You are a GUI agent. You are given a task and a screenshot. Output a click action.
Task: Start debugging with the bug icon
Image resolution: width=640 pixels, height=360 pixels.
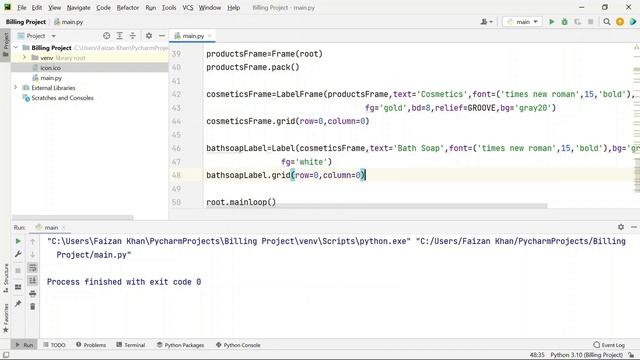pos(564,22)
